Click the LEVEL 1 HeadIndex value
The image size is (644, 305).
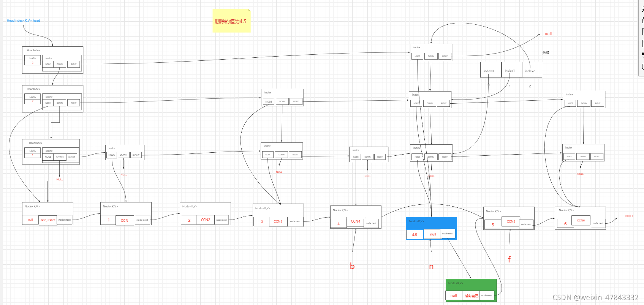click(x=32, y=155)
